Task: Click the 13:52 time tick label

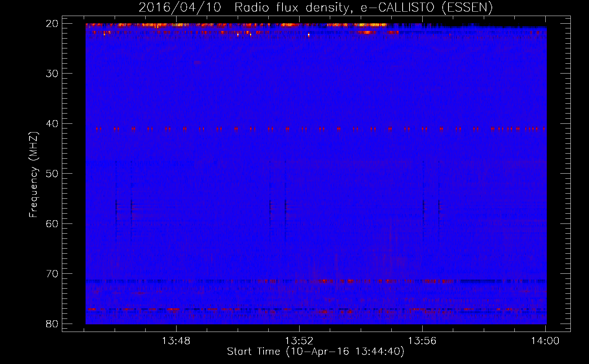Action: point(299,341)
